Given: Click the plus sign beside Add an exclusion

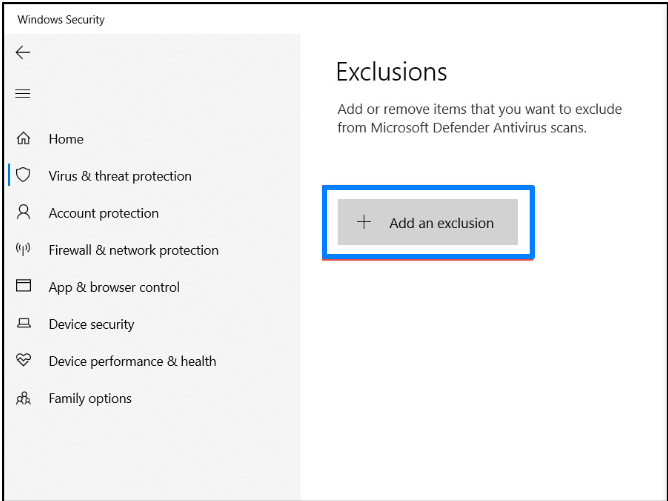Looking at the screenshot, I should pos(365,222).
